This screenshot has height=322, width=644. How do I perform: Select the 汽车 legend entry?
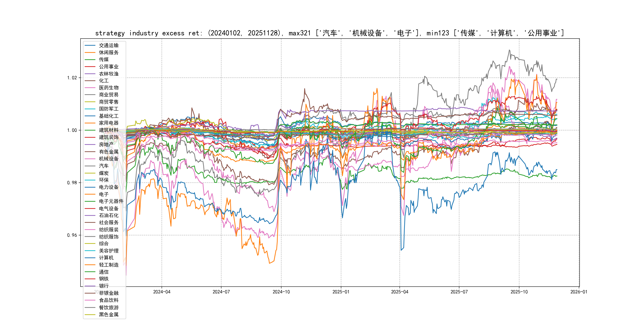104,166
